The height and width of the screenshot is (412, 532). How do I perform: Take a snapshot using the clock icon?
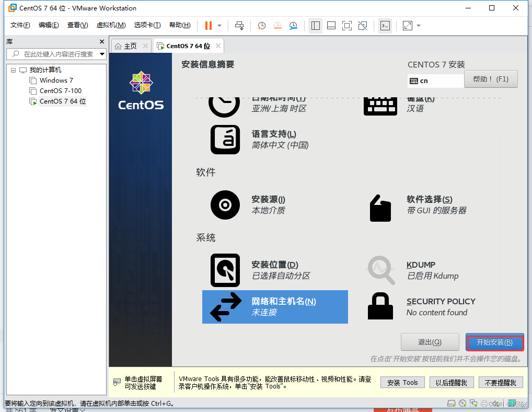(261, 26)
